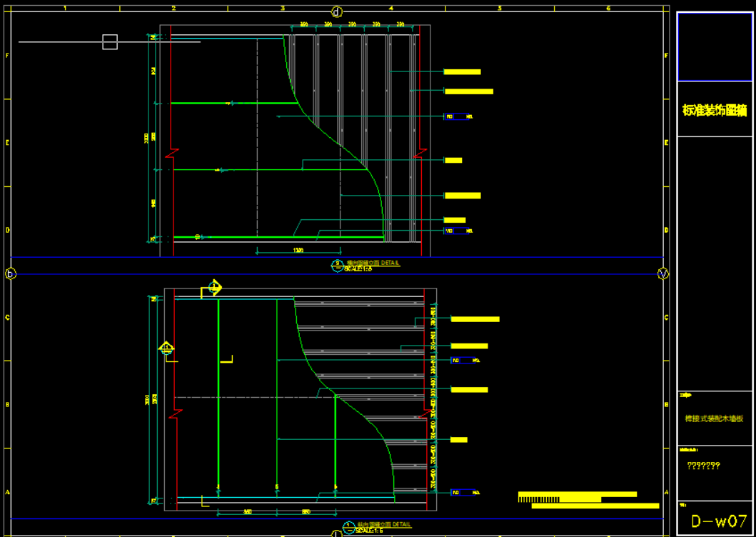The height and width of the screenshot is (537, 756).
Task: Click row letter C on the left border
Action: click(x=6, y=318)
